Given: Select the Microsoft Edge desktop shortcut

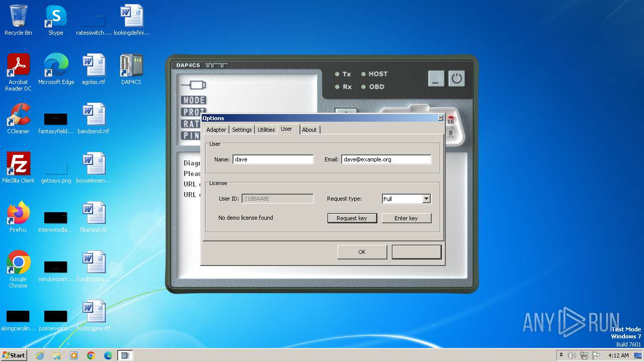Looking at the screenshot, I should pos(56,69).
